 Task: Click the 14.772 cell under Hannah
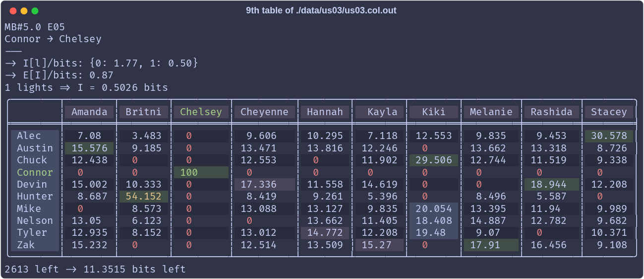coord(325,233)
